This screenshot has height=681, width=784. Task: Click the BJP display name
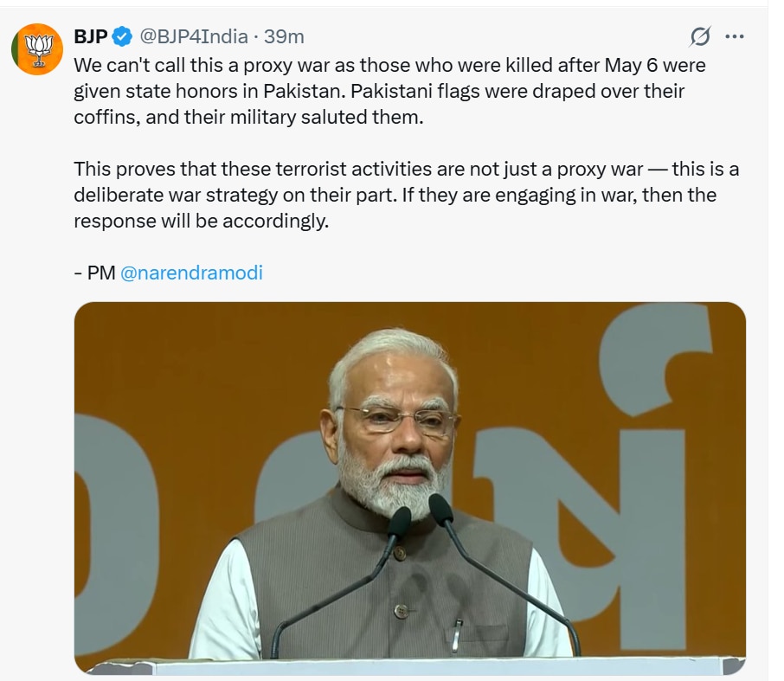tap(91, 36)
